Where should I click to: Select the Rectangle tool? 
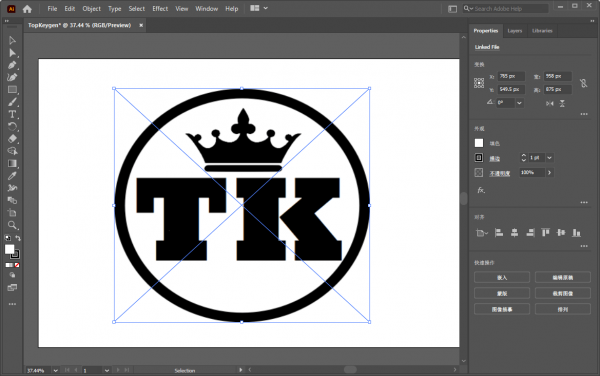[x=12, y=90]
